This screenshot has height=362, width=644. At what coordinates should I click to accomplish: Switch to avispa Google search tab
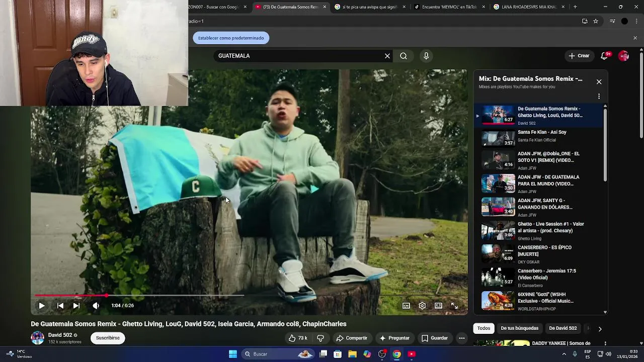click(369, 7)
